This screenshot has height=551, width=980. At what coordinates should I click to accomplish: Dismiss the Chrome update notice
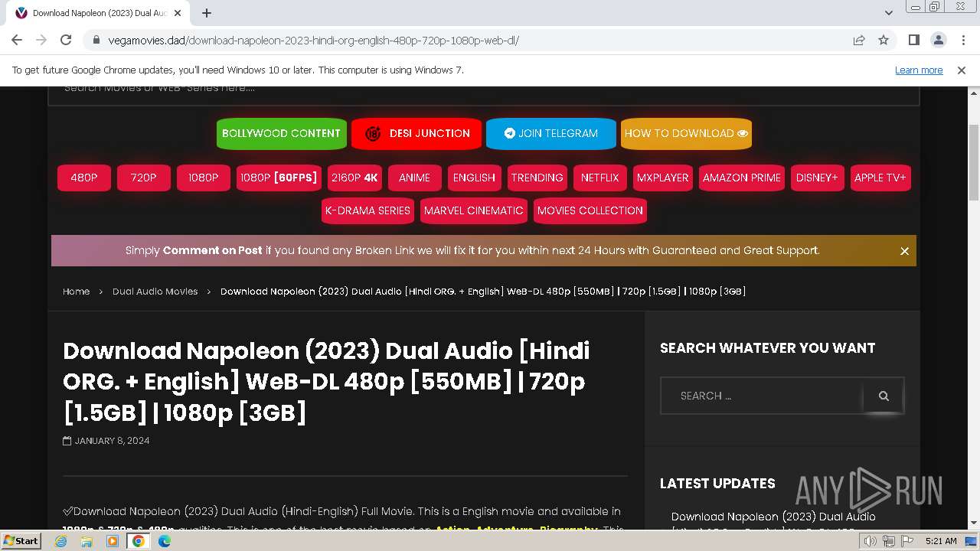coord(962,70)
